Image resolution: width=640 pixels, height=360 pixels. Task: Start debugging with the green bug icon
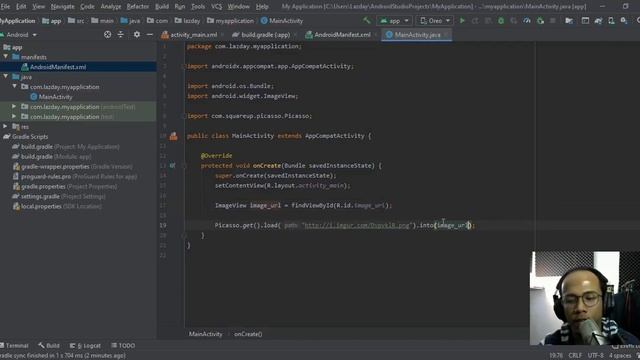[x=501, y=20]
